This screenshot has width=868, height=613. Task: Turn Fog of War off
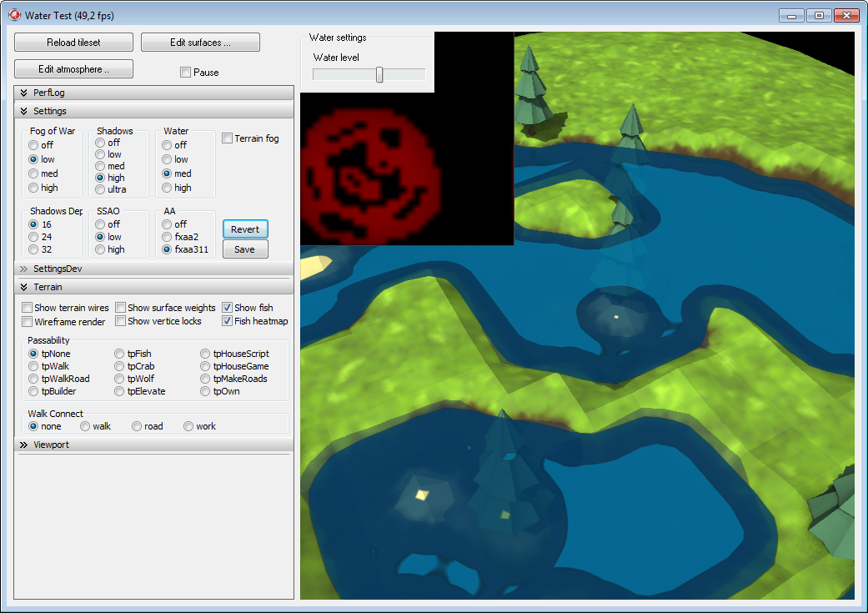[x=33, y=144]
